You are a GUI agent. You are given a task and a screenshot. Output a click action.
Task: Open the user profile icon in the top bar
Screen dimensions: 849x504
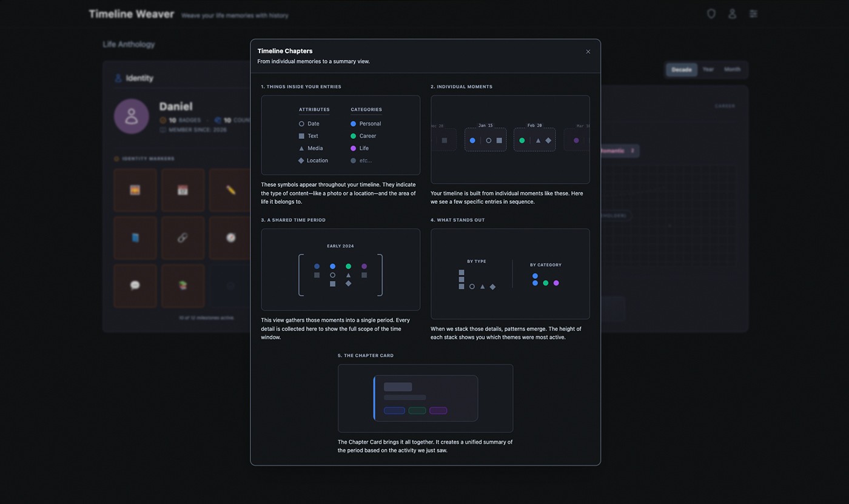point(732,13)
